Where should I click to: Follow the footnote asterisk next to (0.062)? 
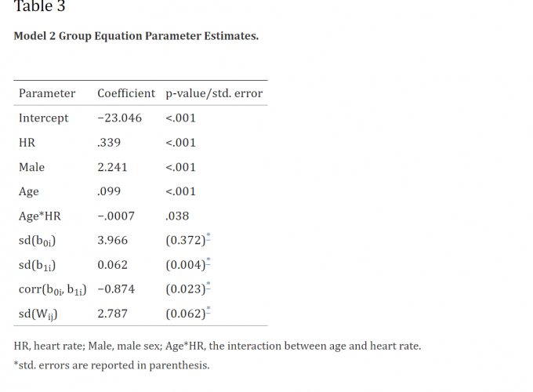click(208, 310)
